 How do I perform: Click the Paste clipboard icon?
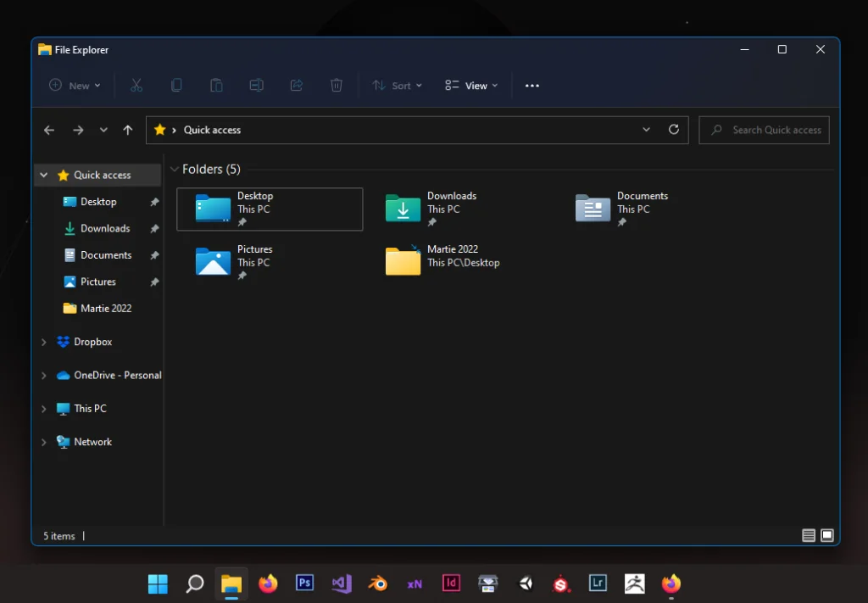216,85
